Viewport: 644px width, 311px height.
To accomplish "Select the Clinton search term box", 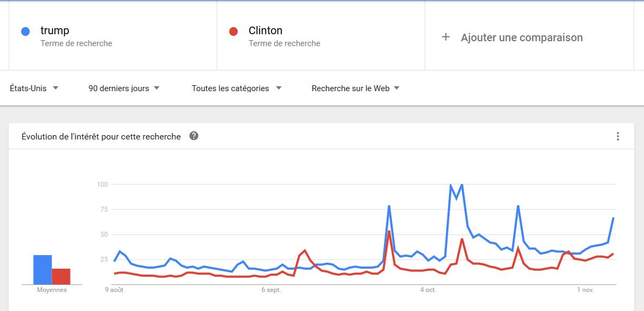I will click(x=321, y=36).
